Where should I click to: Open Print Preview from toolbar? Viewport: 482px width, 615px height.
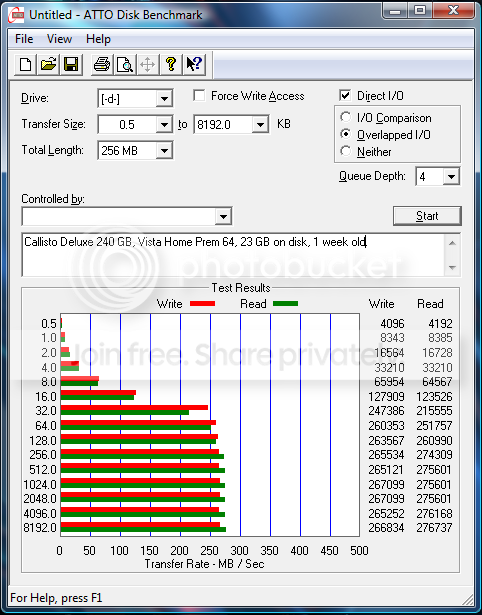click(x=125, y=64)
